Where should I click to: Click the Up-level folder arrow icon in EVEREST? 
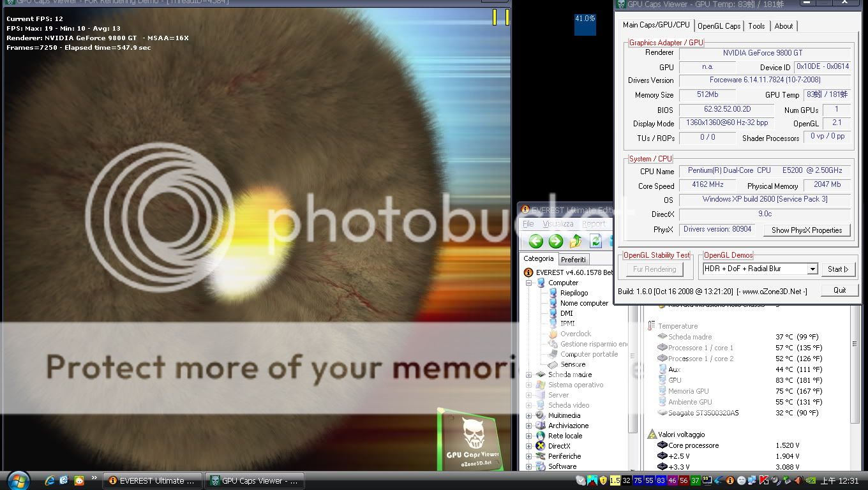576,241
